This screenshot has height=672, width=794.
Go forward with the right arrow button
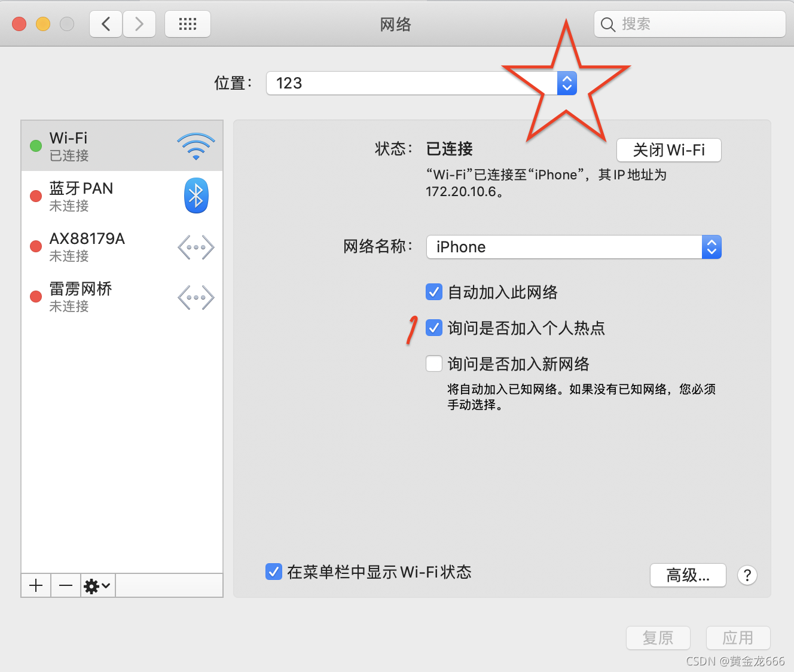click(x=139, y=24)
